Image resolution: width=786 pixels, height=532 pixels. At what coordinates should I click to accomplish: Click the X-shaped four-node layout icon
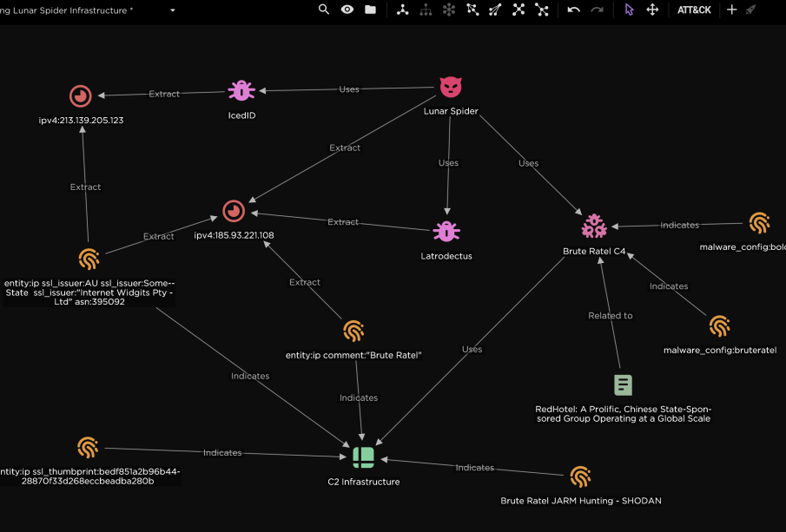click(x=518, y=10)
